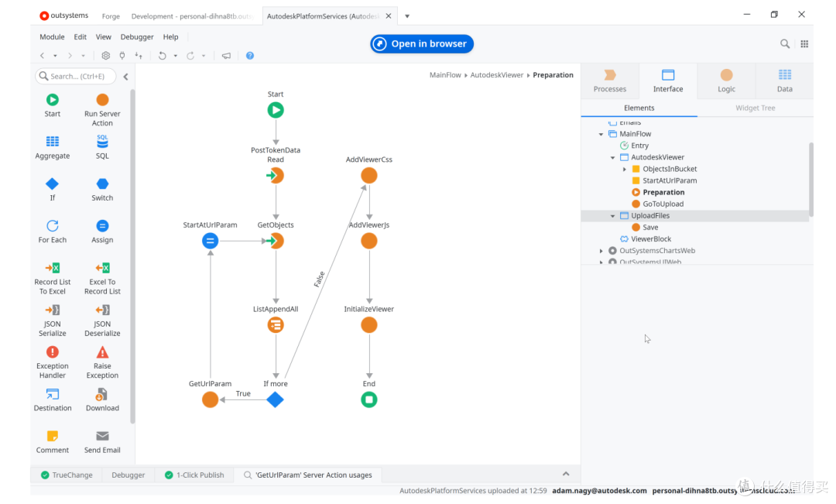Expand the bottom status panel chevron
This screenshot has height=504, width=836.
tap(566, 474)
